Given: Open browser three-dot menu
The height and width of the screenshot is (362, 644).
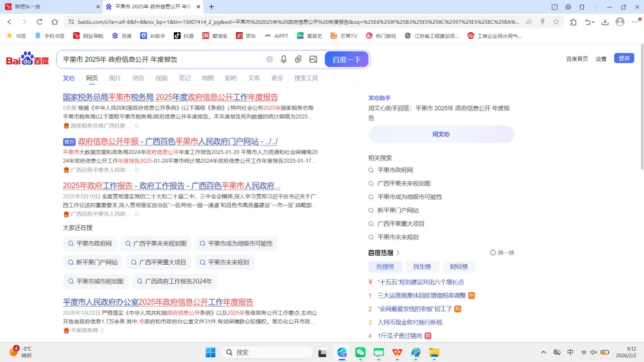Looking at the screenshot, I should (x=636, y=22).
